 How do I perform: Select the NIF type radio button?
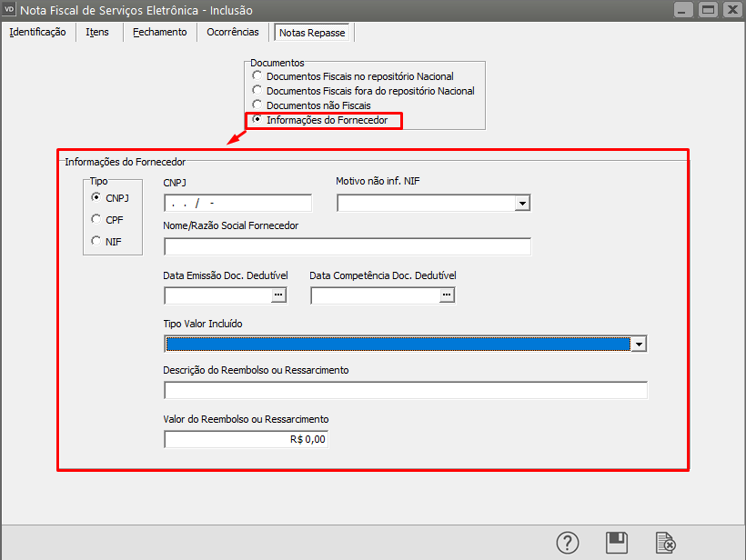click(x=96, y=241)
